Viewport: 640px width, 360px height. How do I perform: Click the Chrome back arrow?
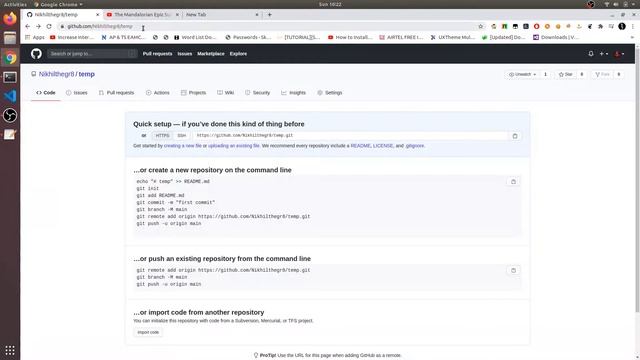point(27,26)
